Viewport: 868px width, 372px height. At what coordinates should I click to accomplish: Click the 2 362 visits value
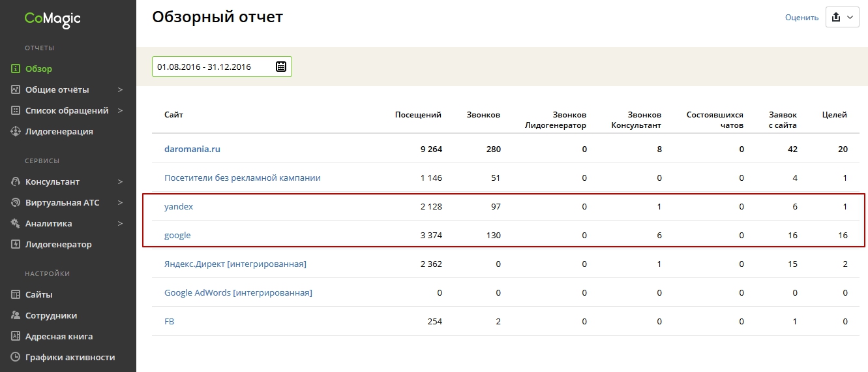tap(431, 264)
